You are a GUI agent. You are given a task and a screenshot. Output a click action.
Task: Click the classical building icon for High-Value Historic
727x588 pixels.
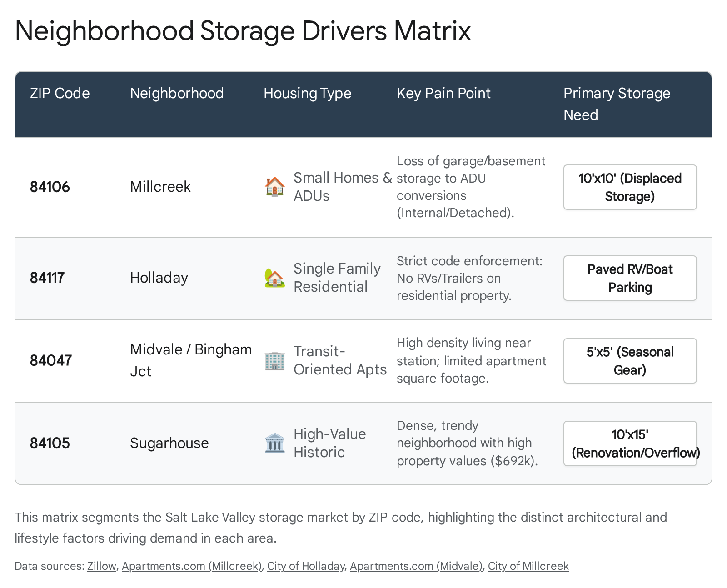click(274, 443)
